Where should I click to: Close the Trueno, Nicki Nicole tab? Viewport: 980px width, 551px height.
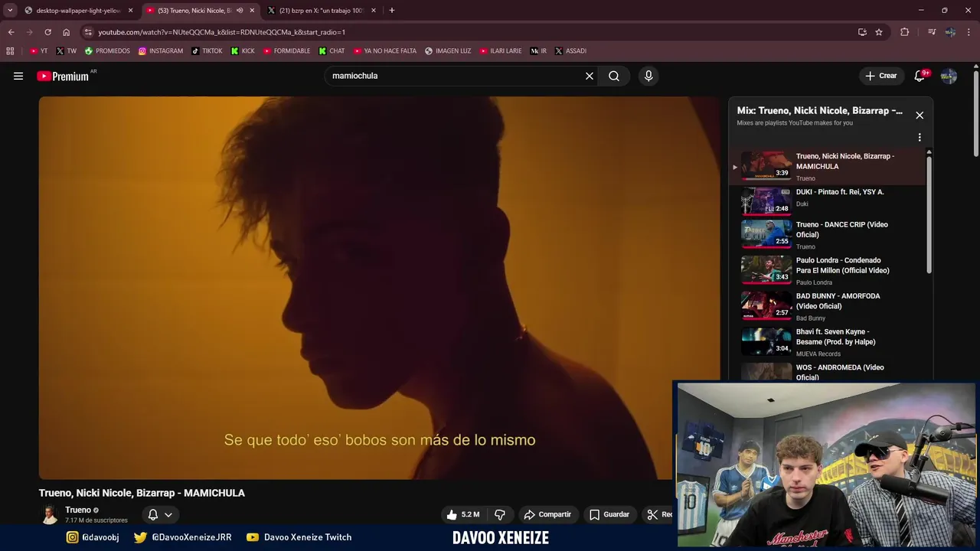pos(252,11)
